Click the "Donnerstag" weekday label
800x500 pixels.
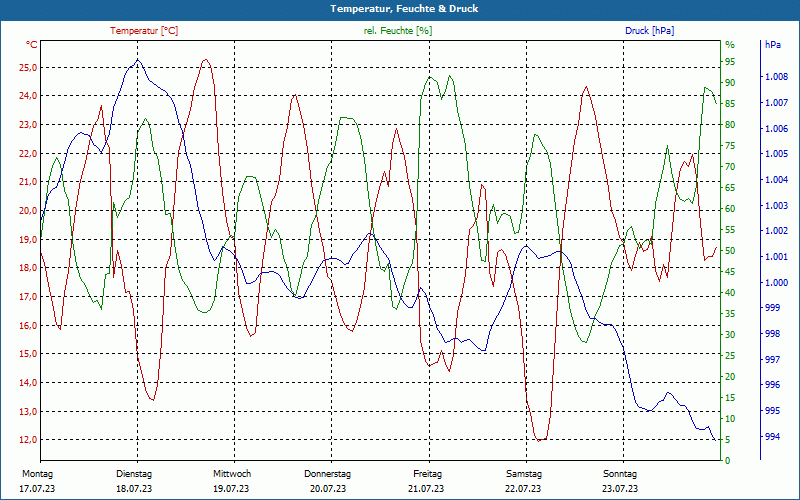328,474
